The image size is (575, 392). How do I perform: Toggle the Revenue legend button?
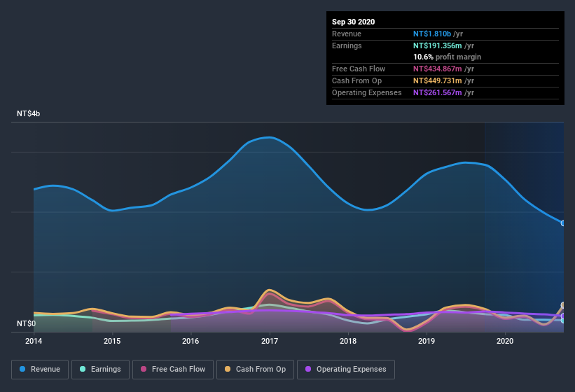(x=40, y=370)
